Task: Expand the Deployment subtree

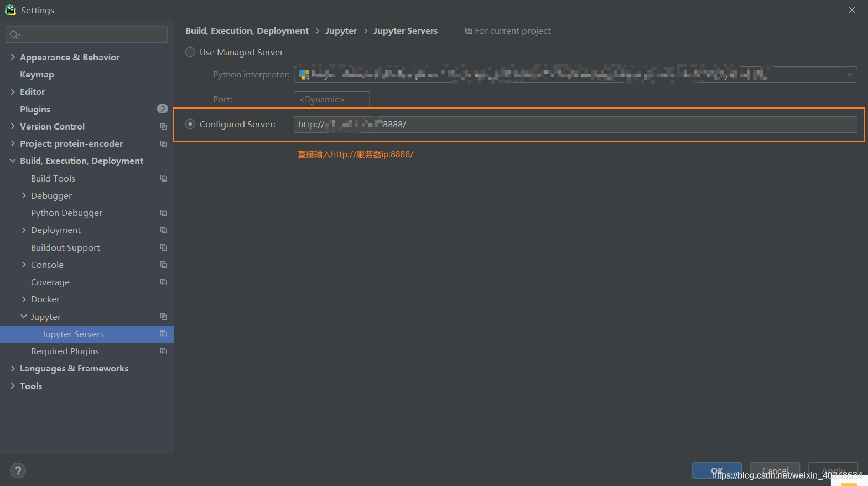Action: 24,230
